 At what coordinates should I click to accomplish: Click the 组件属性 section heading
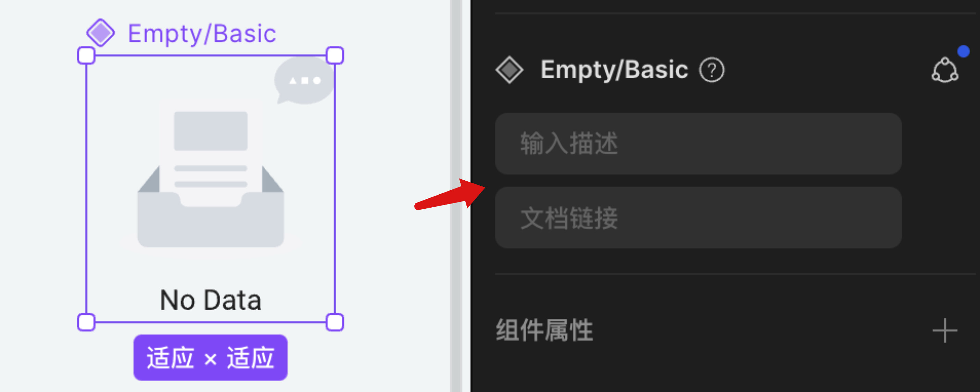pyautogui.click(x=544, y=330)
